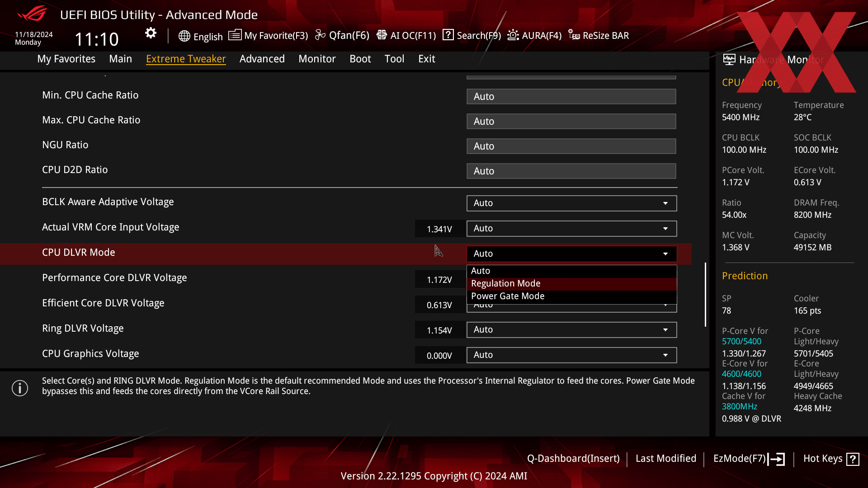Click Min. CPU Cache Ratio field

tap(571, 96)
